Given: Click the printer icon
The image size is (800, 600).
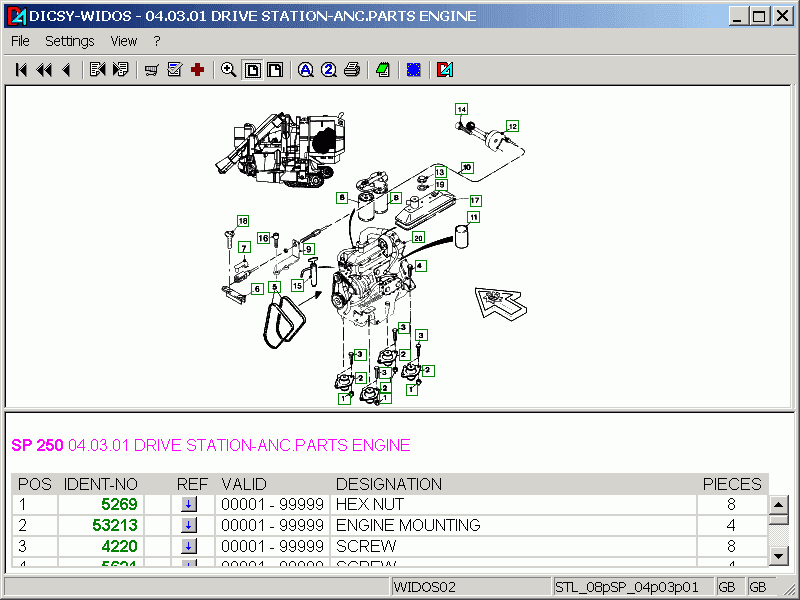Looking at the screenshot, I should click(x=352, y=69).
